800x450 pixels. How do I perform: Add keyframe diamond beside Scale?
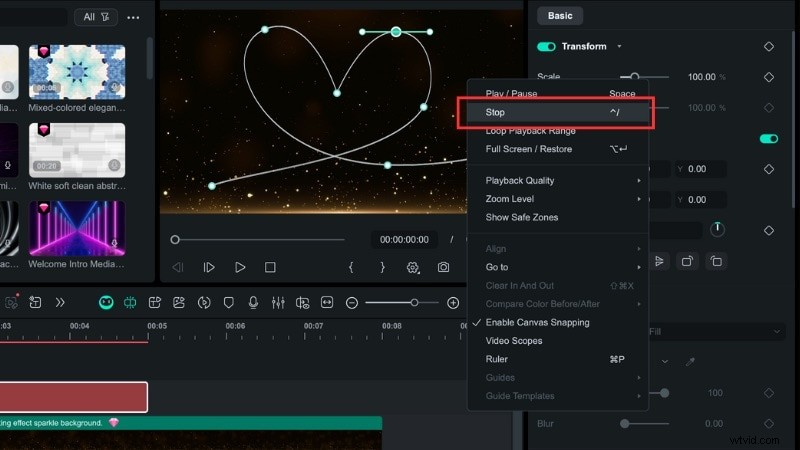769,77
